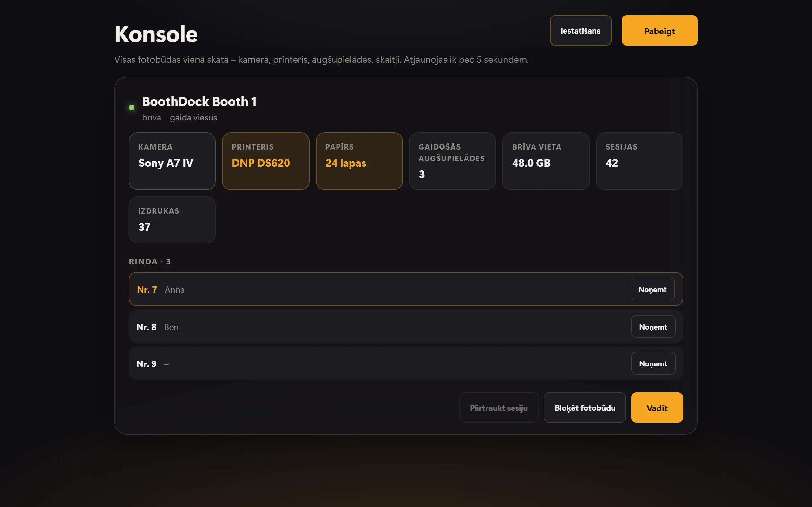
Task: Click Bloķēt fotobūdu to lock booth
Action: (x=585, y=408)
